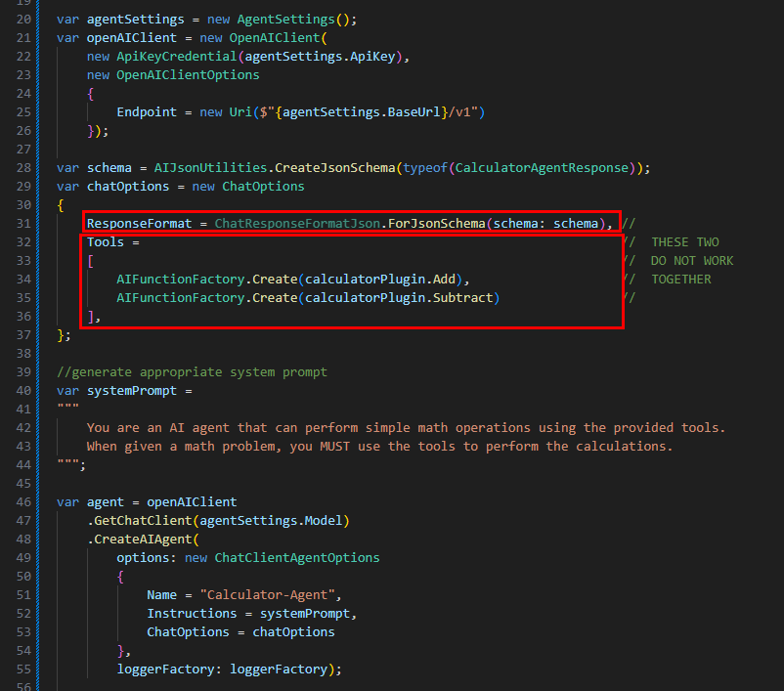Click line number 20 in the gutter

(23, 20)
